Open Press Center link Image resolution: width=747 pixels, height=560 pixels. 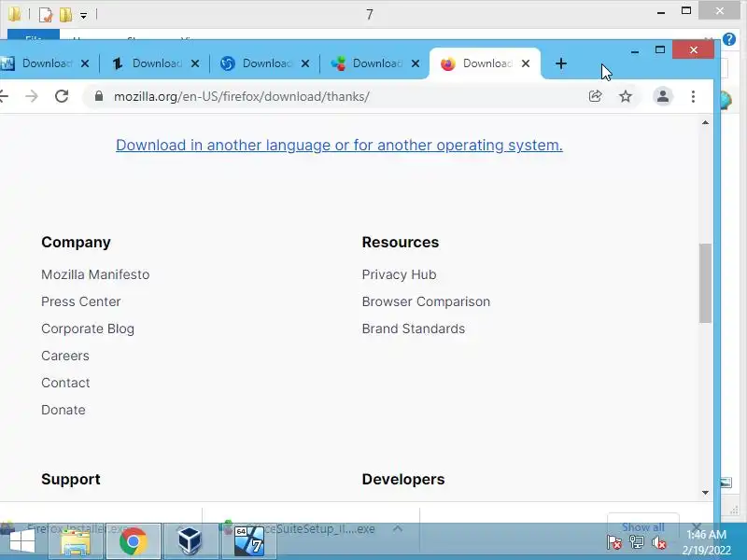(x=81, y=301)
